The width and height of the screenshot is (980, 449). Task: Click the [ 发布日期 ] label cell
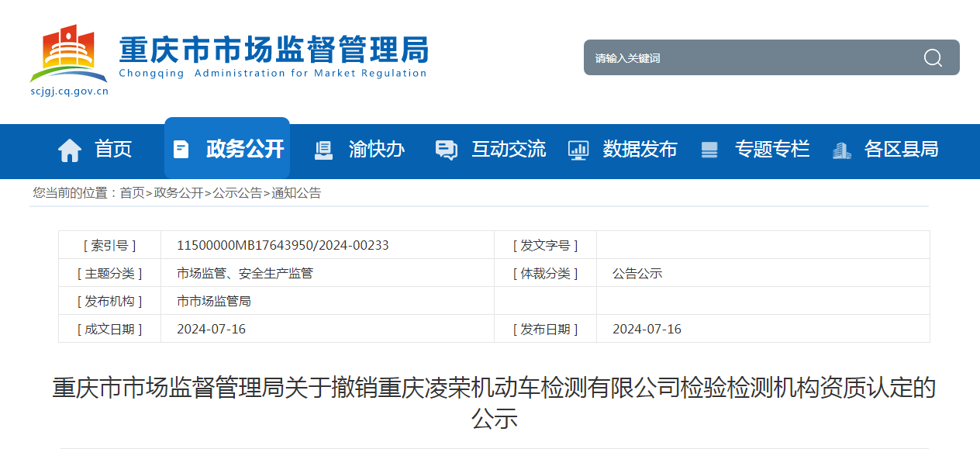point(545,329)
